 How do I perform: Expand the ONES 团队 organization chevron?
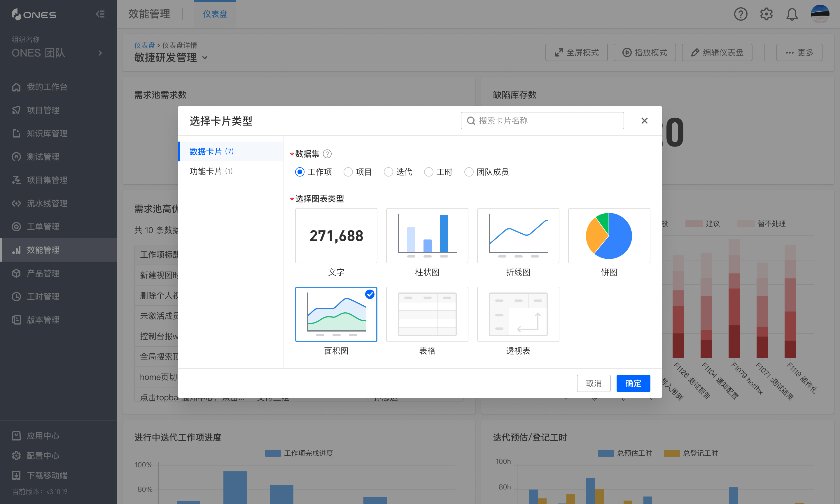100,53
